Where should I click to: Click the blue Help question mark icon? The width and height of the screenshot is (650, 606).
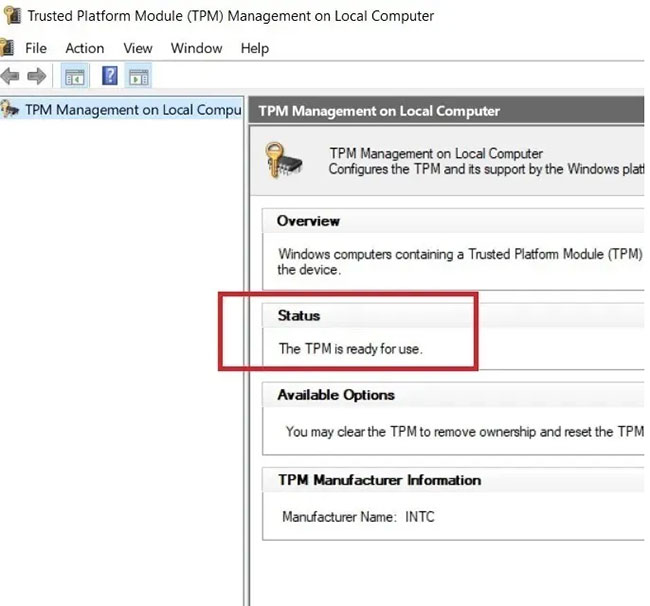(110, 75)
